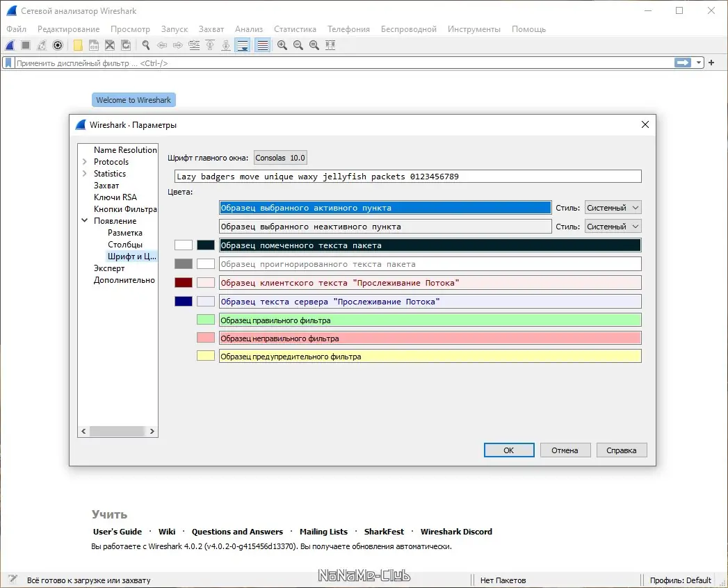Viewport: 728px width, 588px height.
Task: Click the display filter input field
Action: (343, 63)
